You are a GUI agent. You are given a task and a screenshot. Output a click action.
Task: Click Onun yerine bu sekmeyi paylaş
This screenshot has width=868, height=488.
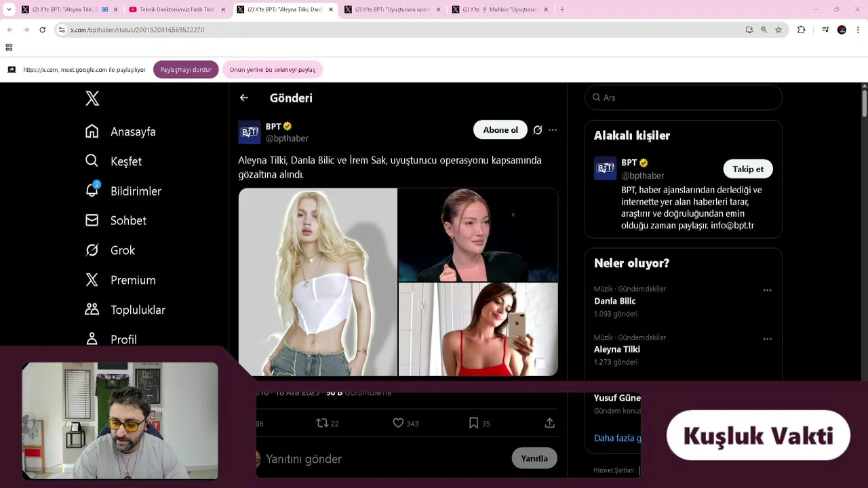273,70
